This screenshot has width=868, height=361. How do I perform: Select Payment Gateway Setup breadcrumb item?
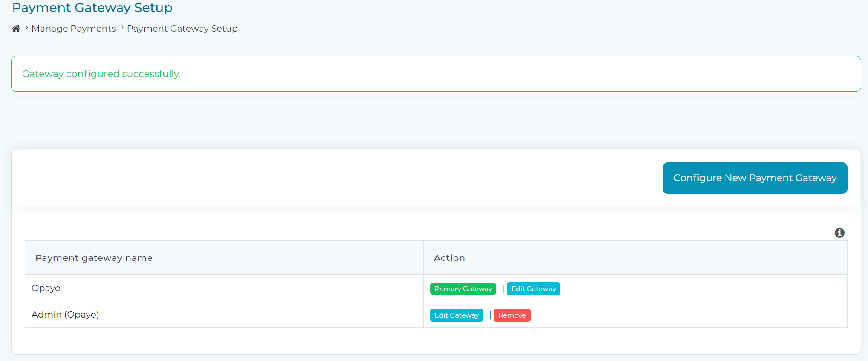click(x=182, y=29)
